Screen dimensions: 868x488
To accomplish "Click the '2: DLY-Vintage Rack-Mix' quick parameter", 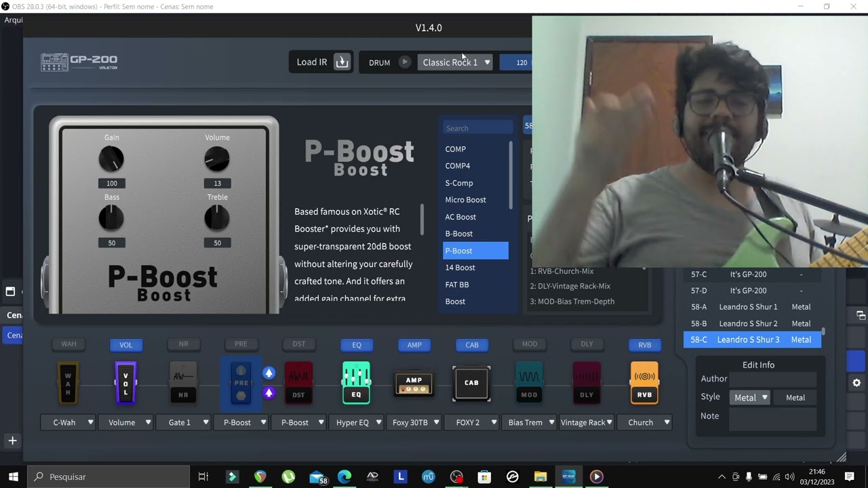I will 570,286.
